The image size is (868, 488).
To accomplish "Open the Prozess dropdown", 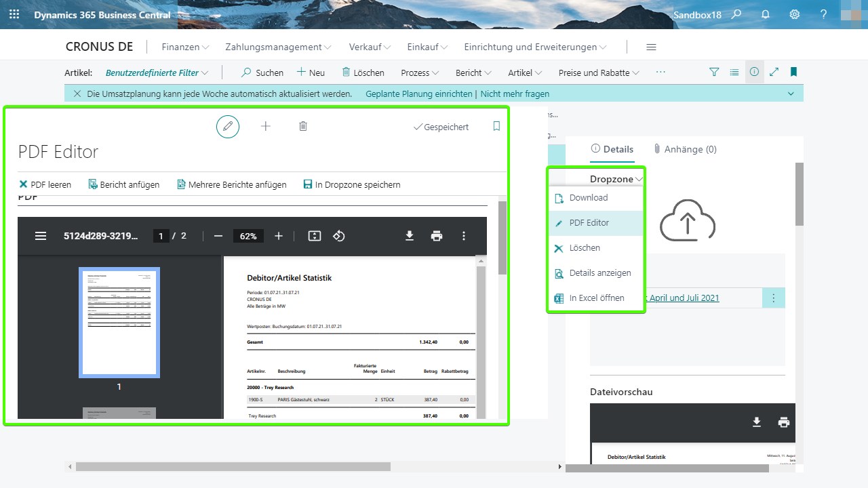I will 420,73.
